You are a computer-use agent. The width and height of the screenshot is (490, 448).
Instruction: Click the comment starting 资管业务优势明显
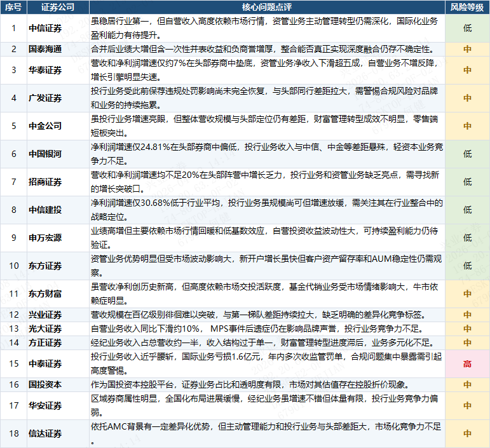(267, 266)
